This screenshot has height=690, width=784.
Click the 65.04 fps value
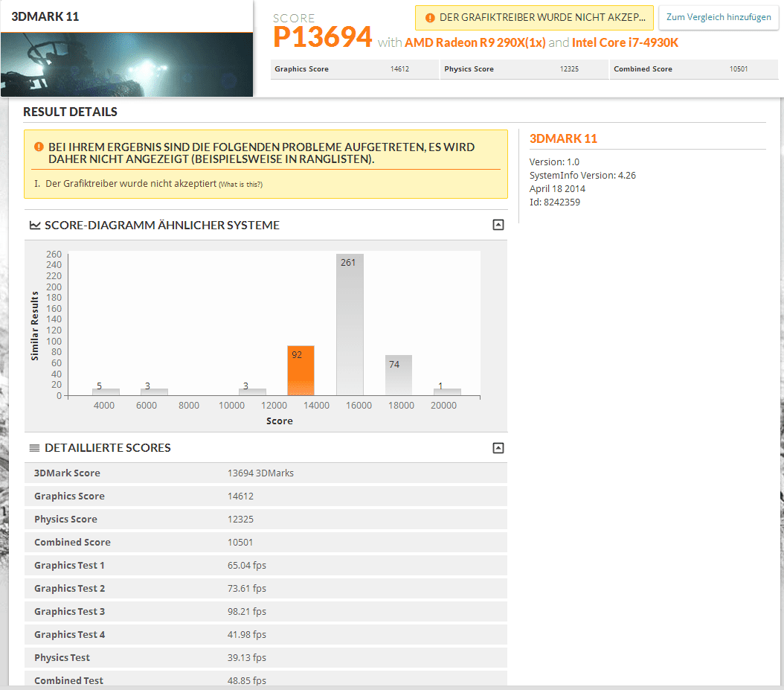[x=247, y=566]
